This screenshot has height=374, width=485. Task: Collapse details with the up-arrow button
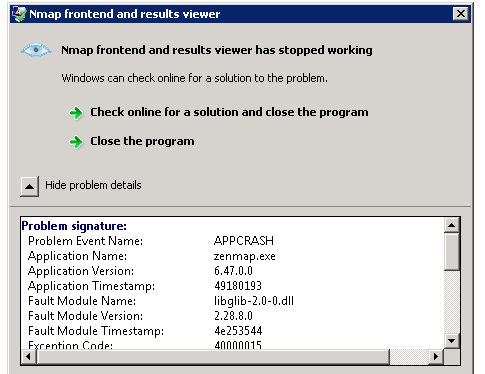[29, 186]
